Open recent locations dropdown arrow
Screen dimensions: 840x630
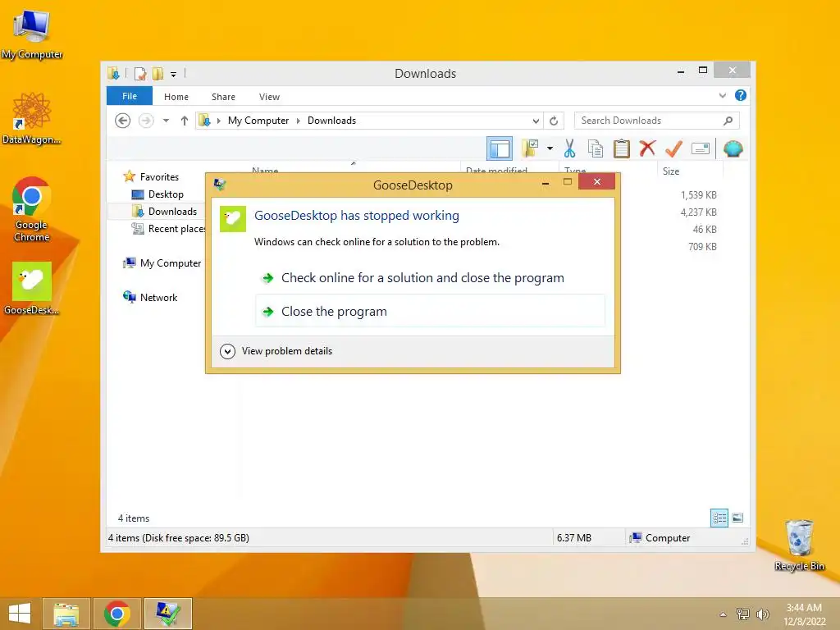pos(166,121)
